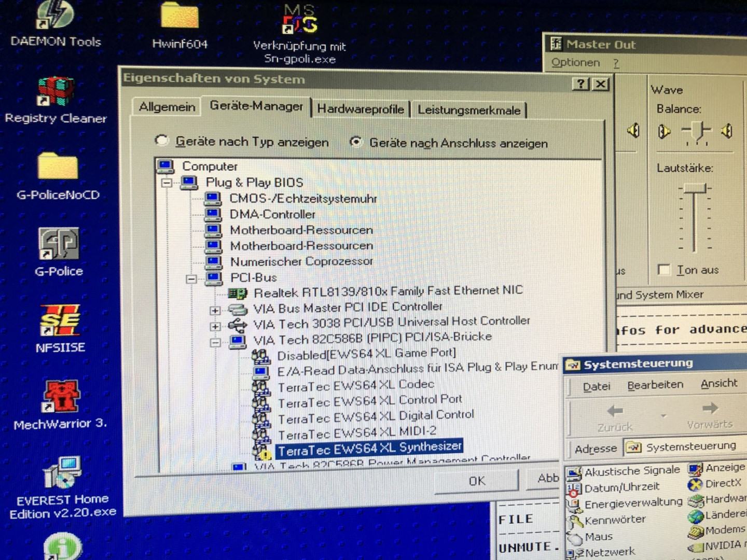The height and width of the screenshot is (560, 747).
Task: Switch to the Hardwareprofile tab
Action: click(361, 109)
